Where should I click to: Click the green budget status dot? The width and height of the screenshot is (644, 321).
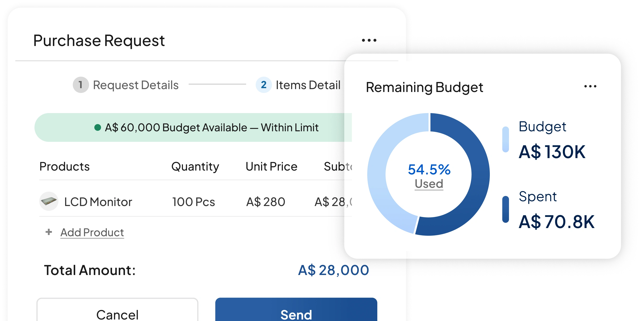(x=97, y=128)
